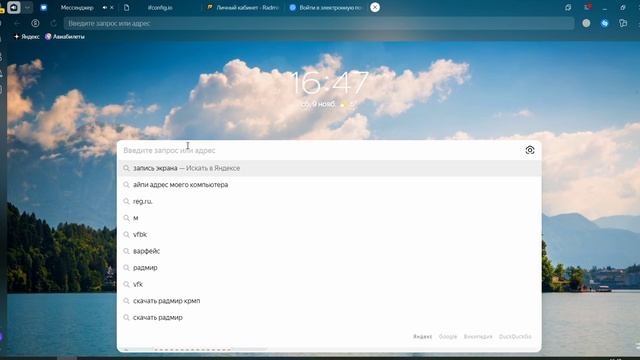Open the notifications icon with the red badge
640x360 pixels.
coord(587,7)
